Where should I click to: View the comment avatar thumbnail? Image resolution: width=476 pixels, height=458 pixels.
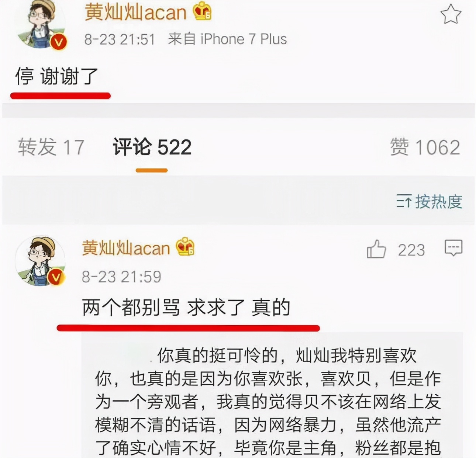tap(40, 261)
